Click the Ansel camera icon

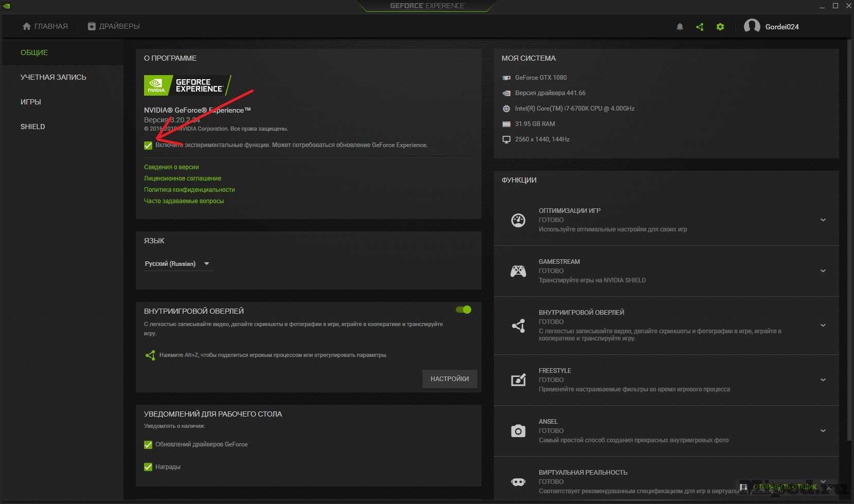[x=518, y=431]
